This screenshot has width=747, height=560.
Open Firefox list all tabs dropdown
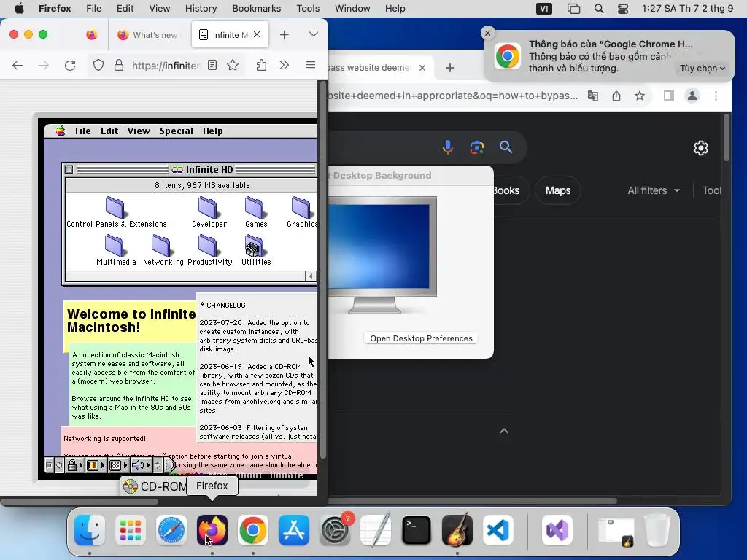click(314, 34)
